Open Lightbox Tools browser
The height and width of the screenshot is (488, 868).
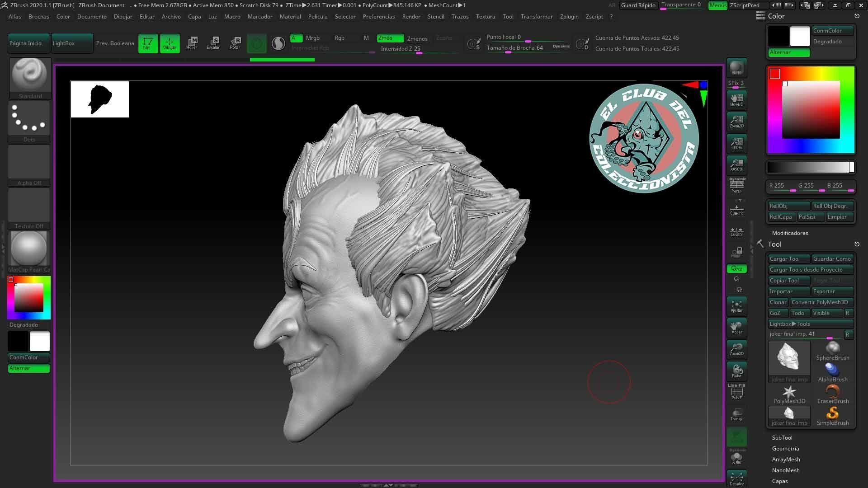(811, 324)
